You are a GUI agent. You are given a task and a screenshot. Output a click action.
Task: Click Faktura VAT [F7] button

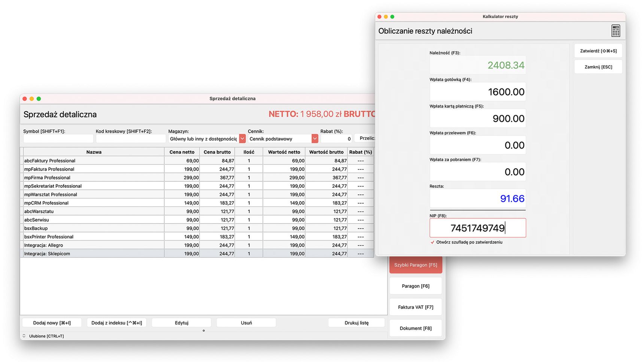coord(416,307)
